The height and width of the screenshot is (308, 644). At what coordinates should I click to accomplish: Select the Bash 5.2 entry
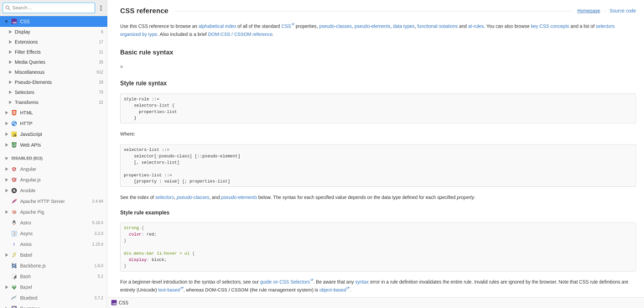[54, 276]
